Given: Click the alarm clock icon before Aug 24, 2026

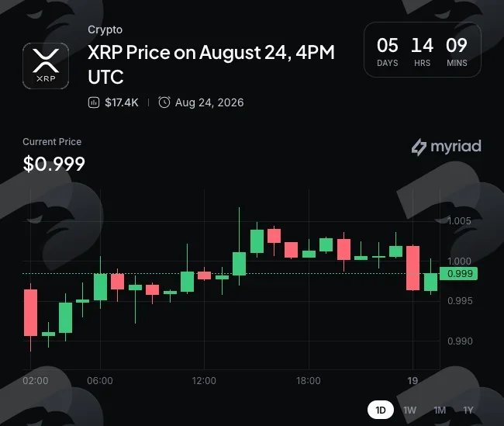Looking at the screenshot, I should tap(164, 102).
